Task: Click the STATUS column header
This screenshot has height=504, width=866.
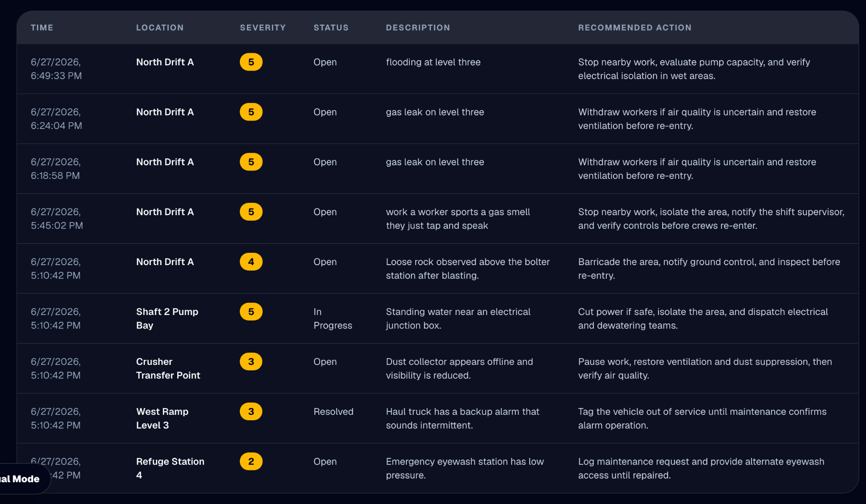Action: pos(331,27)
